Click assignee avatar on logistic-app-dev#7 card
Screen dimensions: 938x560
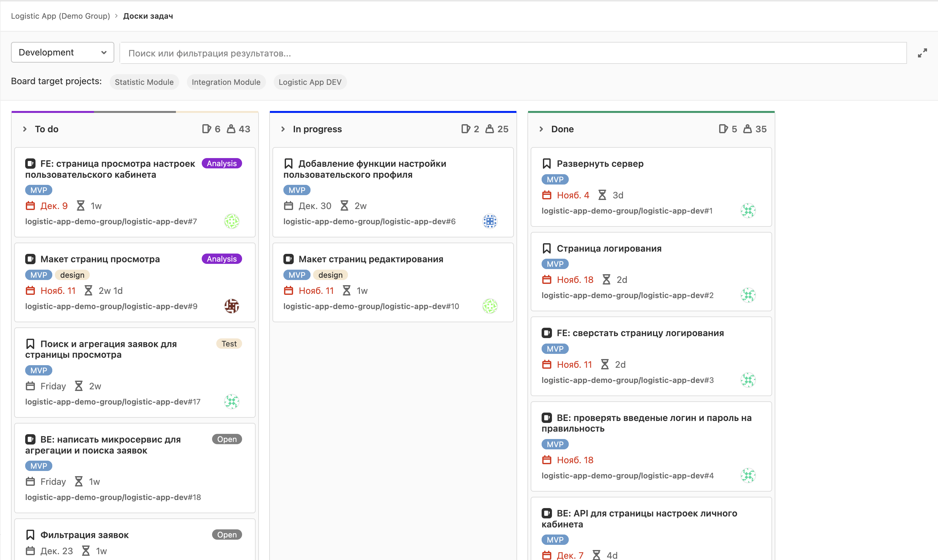click(x=231, y=221)
